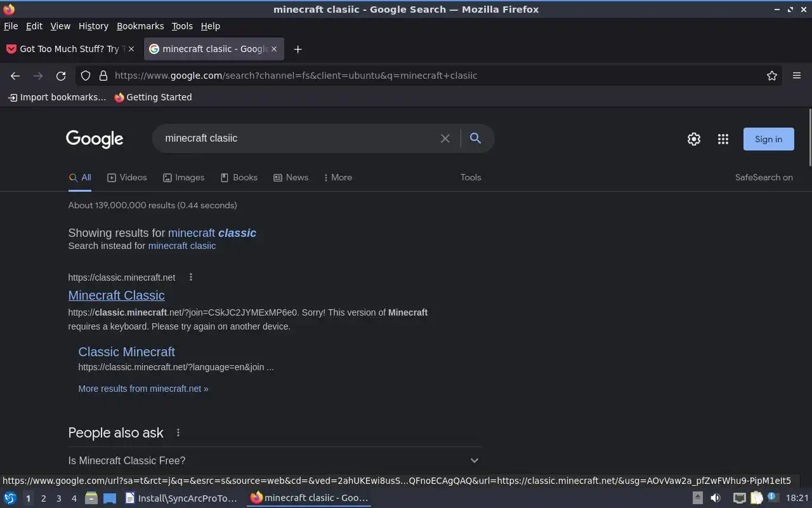Submit search with magnifier icon
This screenshot has width=812, height=508.
(475, 138)
